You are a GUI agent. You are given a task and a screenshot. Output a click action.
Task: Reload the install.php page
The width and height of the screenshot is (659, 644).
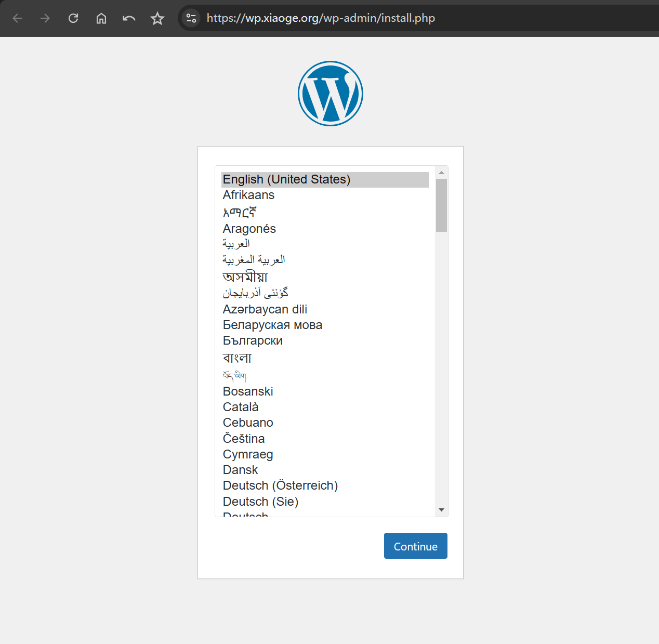[73, 18]
